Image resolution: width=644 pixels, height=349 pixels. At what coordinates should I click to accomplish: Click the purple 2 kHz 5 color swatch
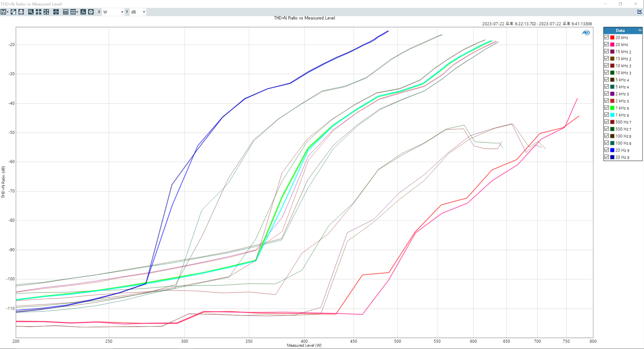[612, 94]
